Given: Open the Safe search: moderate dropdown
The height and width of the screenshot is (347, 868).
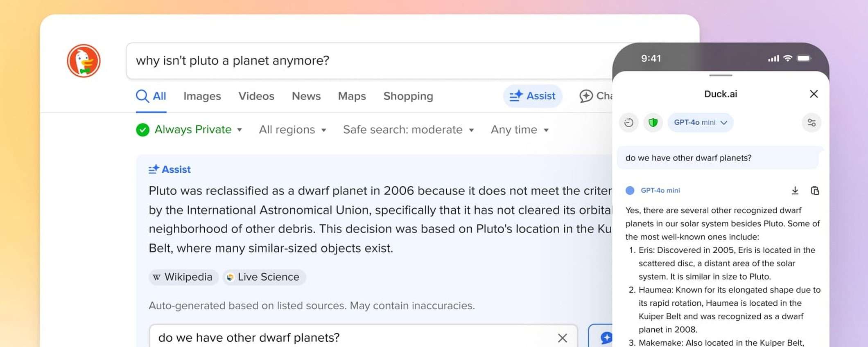Looking at the screenshot, I should coord(408,130).
